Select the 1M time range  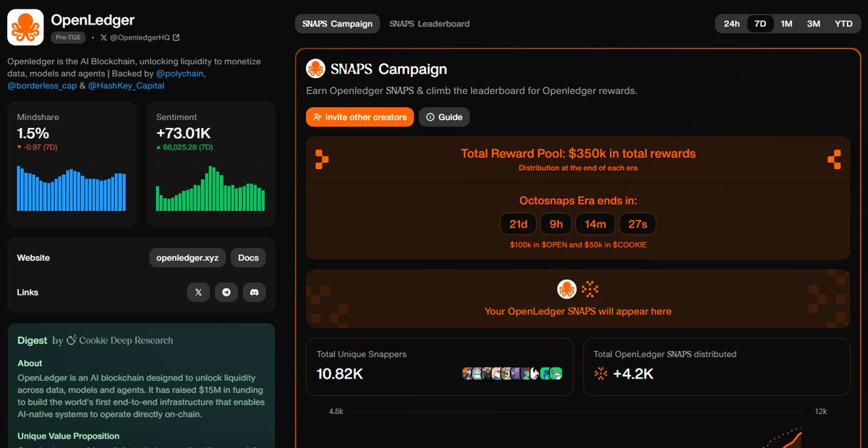(786, 24)
